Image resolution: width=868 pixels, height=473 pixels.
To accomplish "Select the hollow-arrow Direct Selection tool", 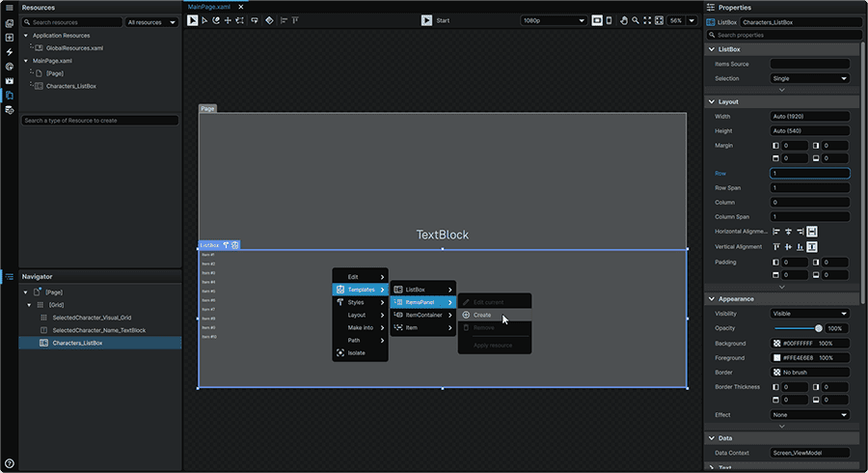I will click(204, 20).
